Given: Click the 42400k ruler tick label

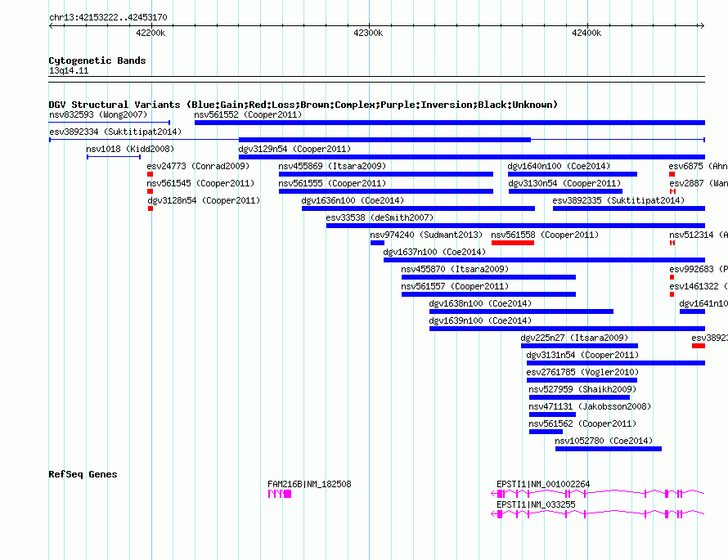Looking at the screenshot, I should (x=586, y=33).
